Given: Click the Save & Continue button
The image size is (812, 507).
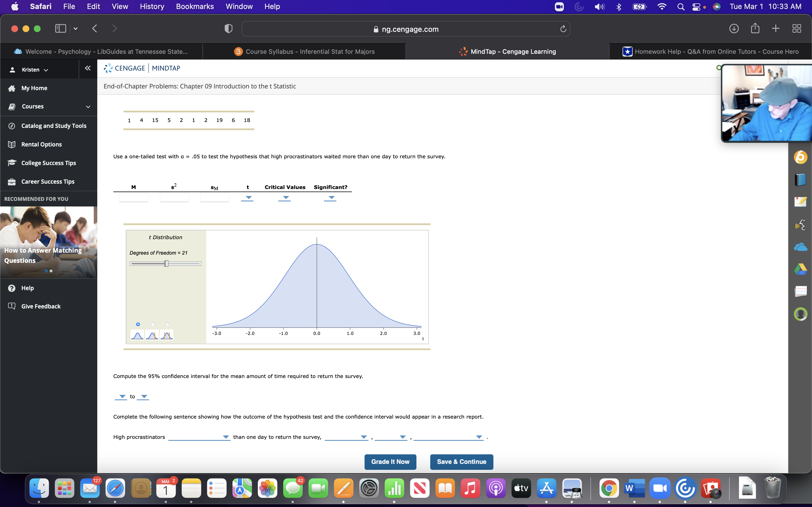Looking at the screenshot, I should [x=461, y=462].
